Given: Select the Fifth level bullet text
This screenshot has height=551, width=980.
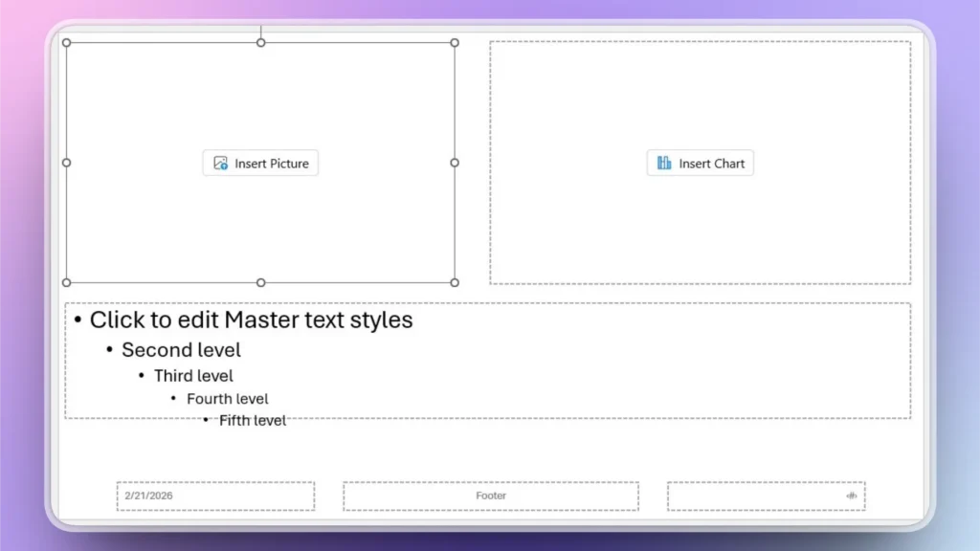Looking at the screenshot, I should 252,420.
